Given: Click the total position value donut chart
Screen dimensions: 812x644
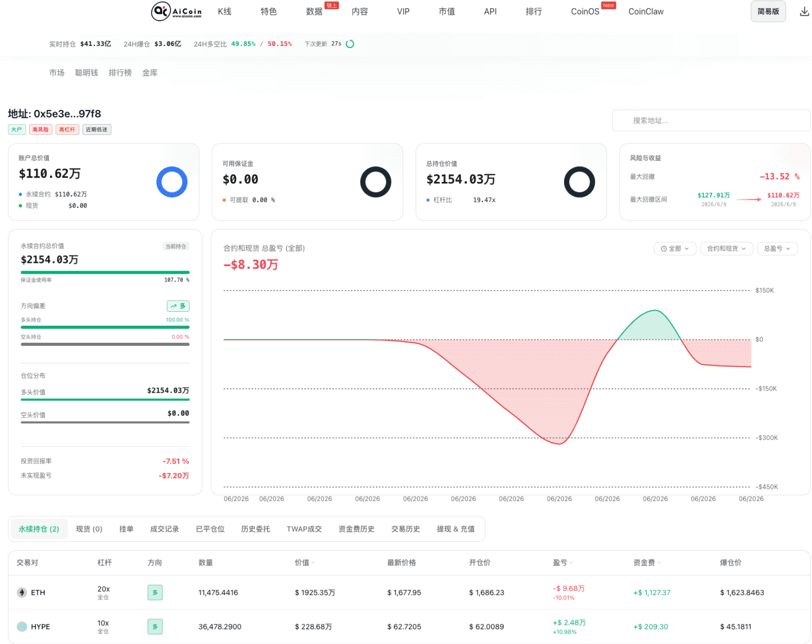Looking at the screenshot, I should coord(579,182).
